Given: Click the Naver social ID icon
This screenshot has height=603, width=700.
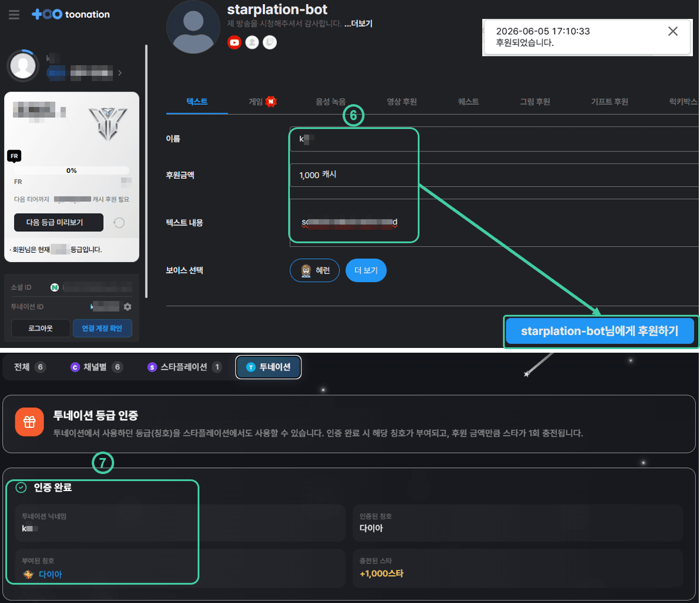Looking at the screenshot, I should click(x=54, y=288).
